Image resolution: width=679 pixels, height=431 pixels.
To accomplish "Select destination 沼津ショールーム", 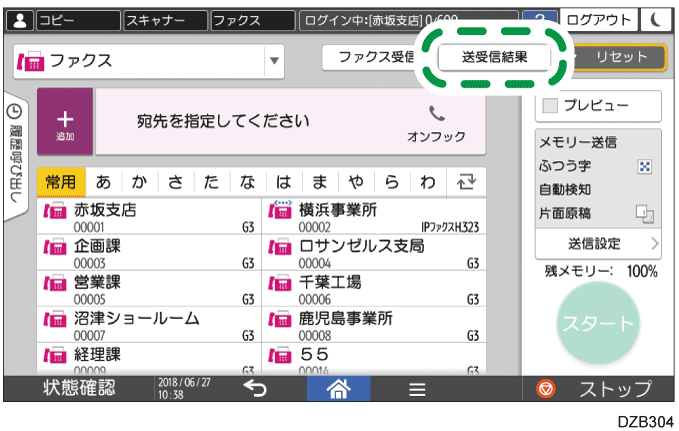I will [x=149, y=325].
